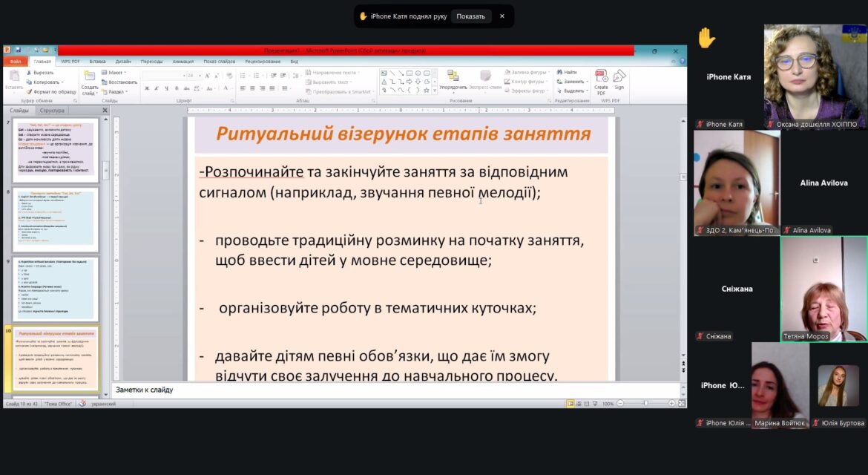The image size is (868, 475).
Task: Click the Create PDF icon in ribbon
Action: pyautogui.click(x=601, y=80)
